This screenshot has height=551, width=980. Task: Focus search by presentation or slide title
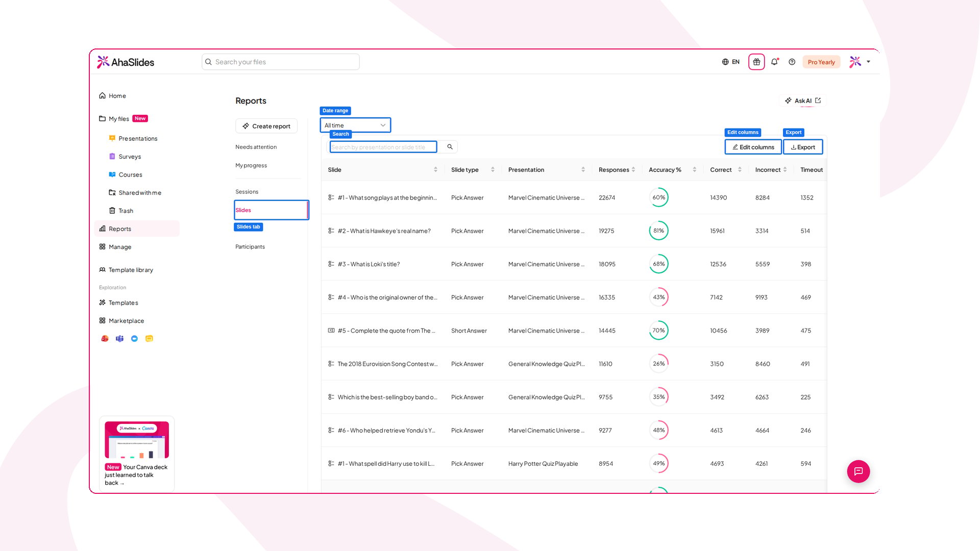pos(383,147)
